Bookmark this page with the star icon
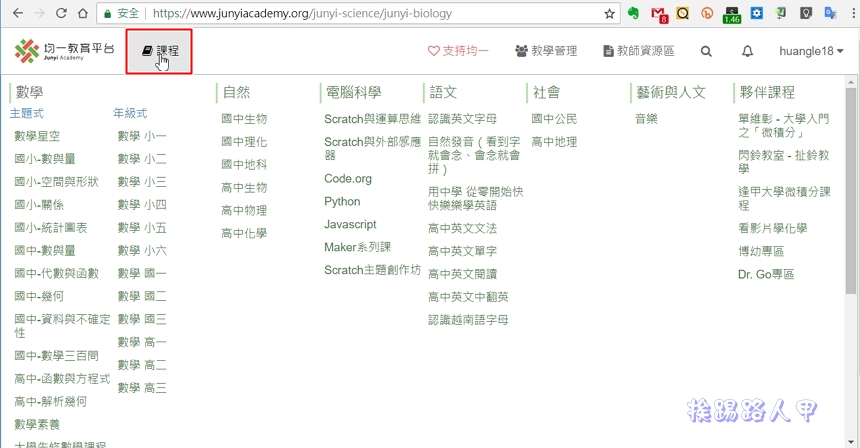 [x=609, y=14]
